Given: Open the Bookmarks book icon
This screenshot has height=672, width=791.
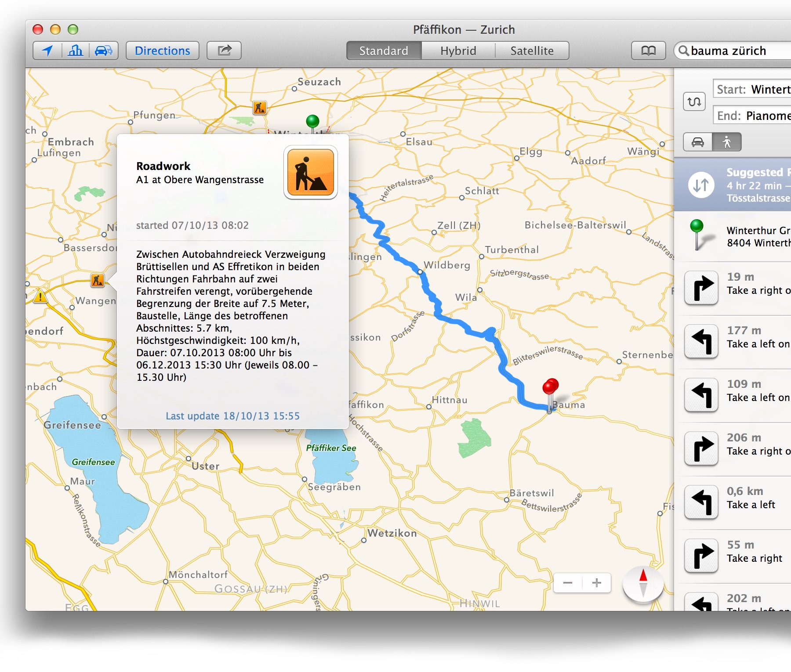Looking at the screenshot, I should coord(648,51).
